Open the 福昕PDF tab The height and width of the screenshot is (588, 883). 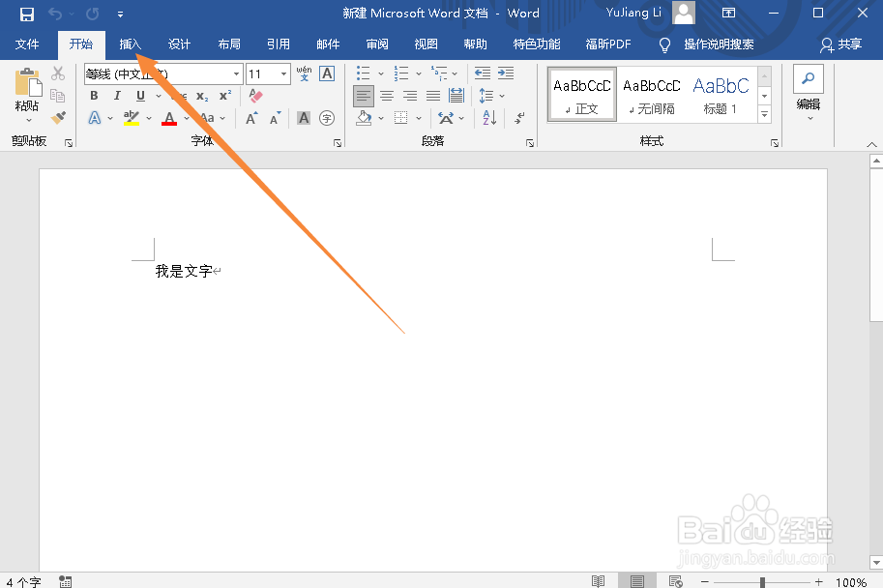[608, 44]
